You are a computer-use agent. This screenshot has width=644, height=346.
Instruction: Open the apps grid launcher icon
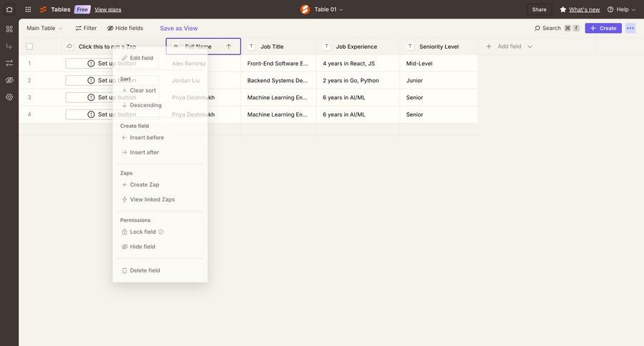tap(28, 9)
